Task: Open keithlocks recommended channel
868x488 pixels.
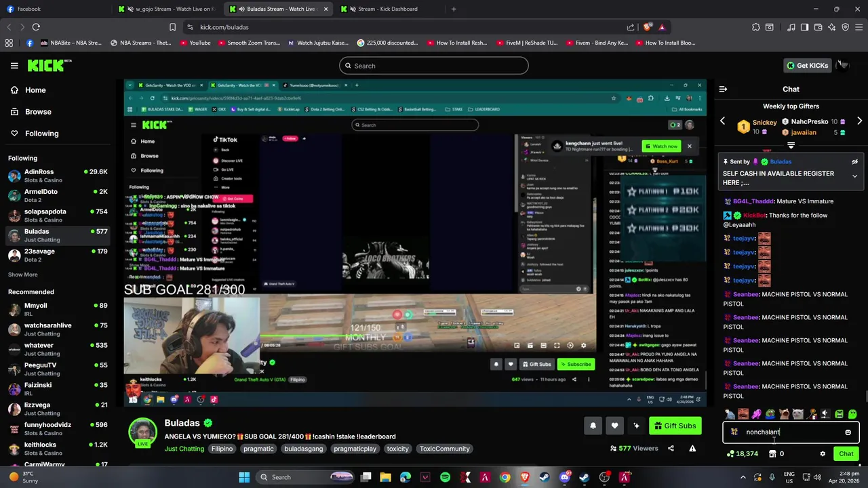Action: (x=58, y=449)
